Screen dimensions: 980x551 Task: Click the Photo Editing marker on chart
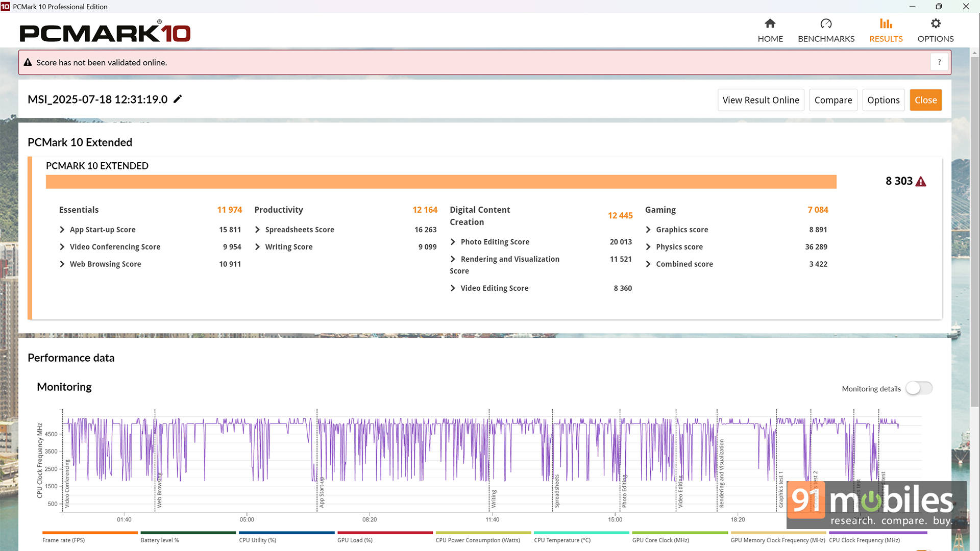[624, 491]
